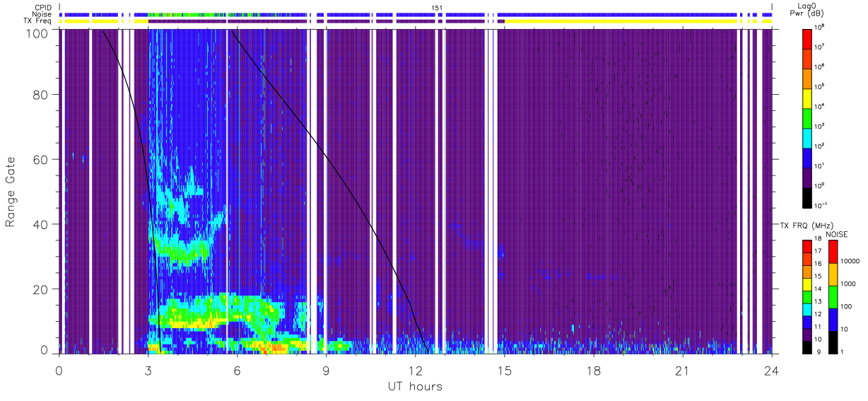Image resolution: width=868 pixels, height=401 pixels.
Task: Click x-axis tick label "24"
Action: pos(771,371)
